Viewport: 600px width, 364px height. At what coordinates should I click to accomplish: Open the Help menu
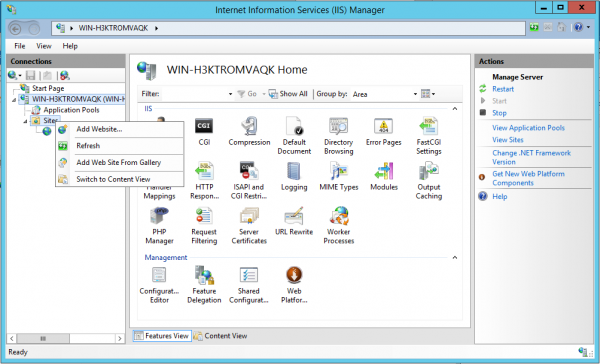click(70, 46)
